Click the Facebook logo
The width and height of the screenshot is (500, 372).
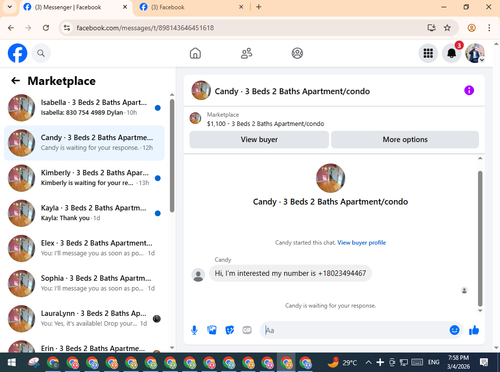click(x=17, y=53)
